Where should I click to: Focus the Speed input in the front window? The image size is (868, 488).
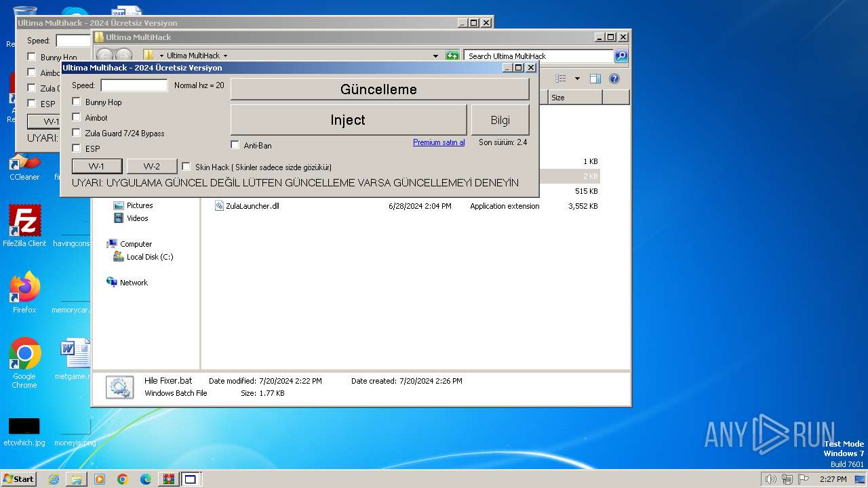pyautogui.click(x=134, y=85)
